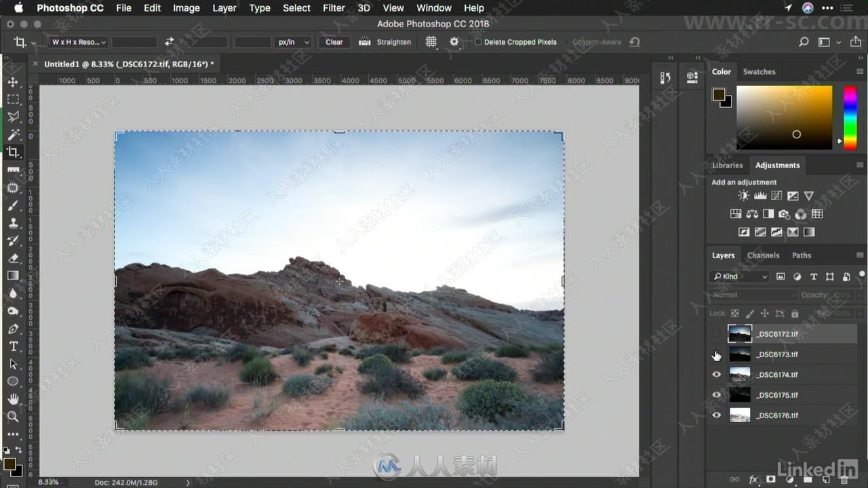
Task: Add a Curves adjustment
Action: click(776, 196)
